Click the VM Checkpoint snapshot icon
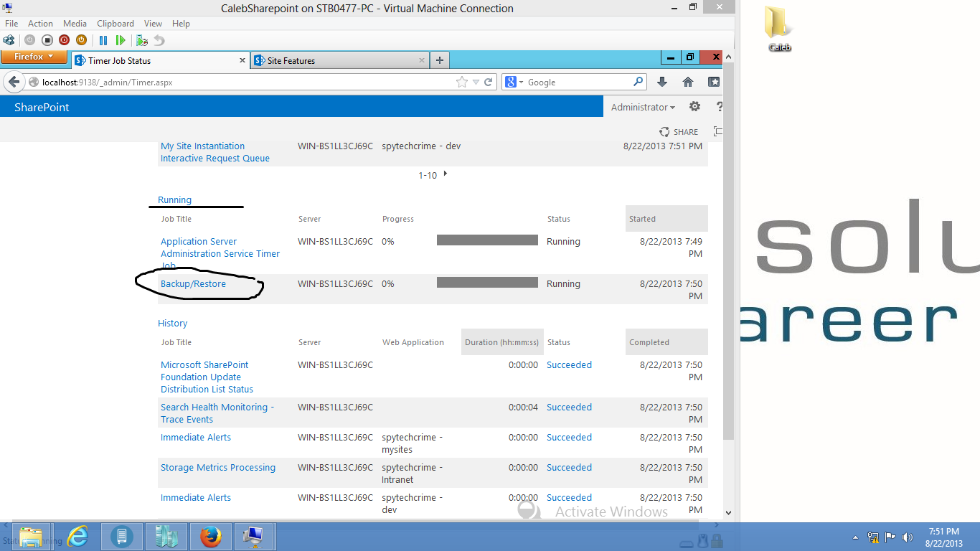Screen dimensions: 980x551 tap(142, 40)
